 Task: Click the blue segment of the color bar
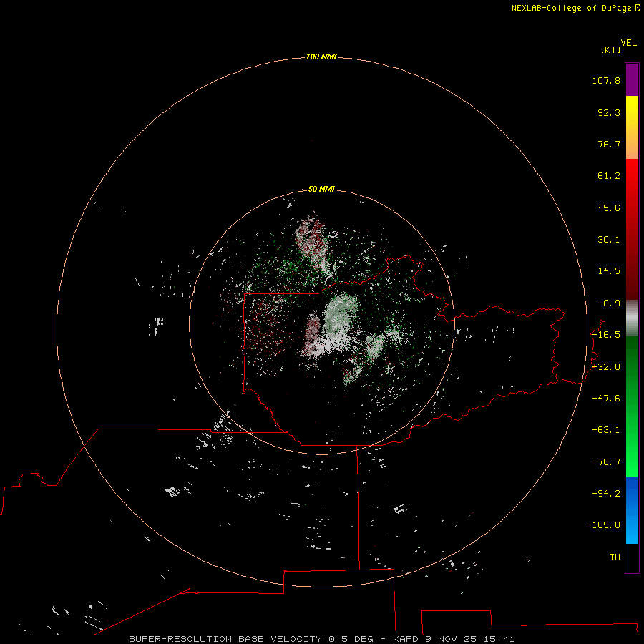point(632,510)
